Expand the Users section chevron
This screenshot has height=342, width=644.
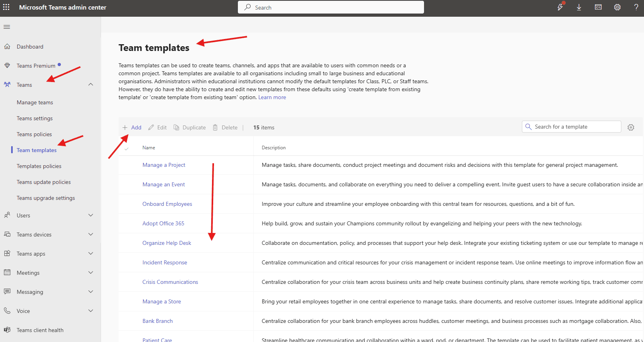click(91, 215)
